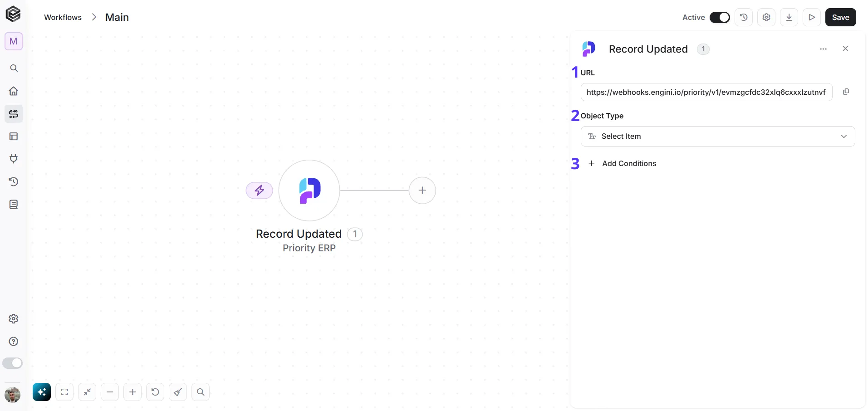The height and width of the screenshot is (411, 868).
Task: Click the webhook URL field
Action: (706, 92)
